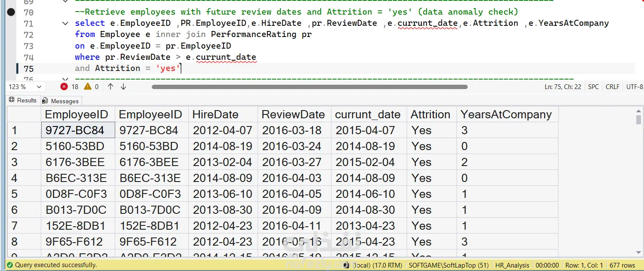
Task: Click first-column cell B013-7D0C in row 6
Action: (78, 210)
